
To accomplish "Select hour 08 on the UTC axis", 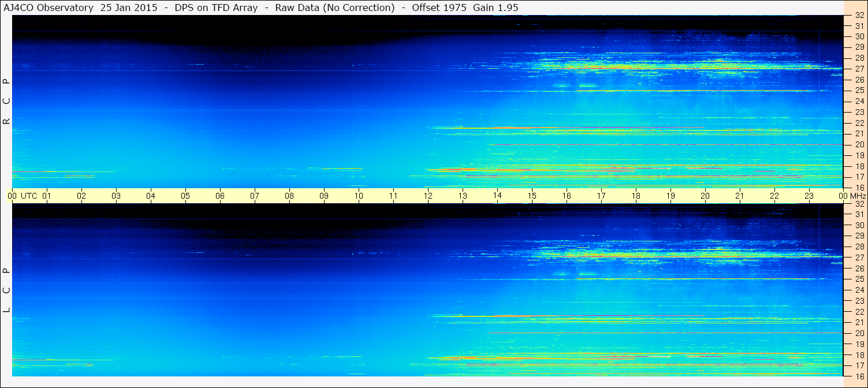I will click(x=289, y=196).
